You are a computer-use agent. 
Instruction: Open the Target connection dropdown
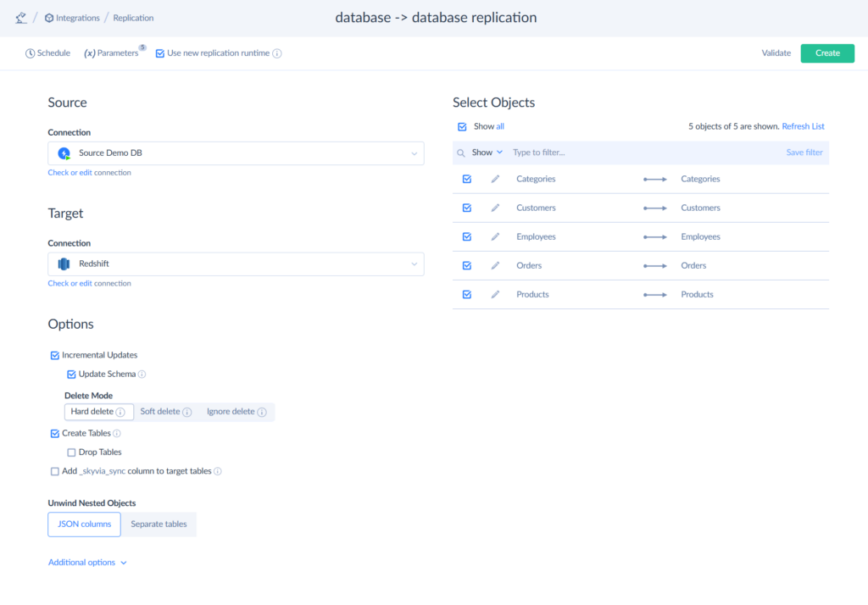236,264
